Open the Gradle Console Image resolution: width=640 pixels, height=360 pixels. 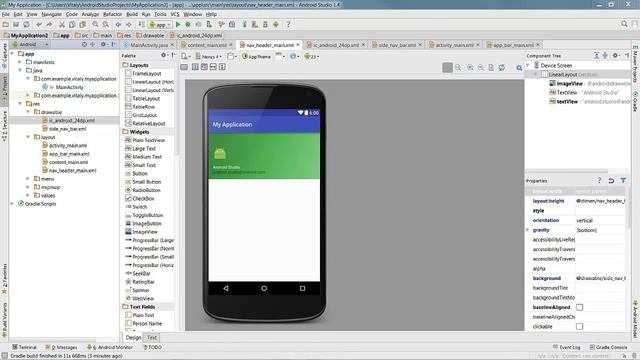tap(608, 347)
